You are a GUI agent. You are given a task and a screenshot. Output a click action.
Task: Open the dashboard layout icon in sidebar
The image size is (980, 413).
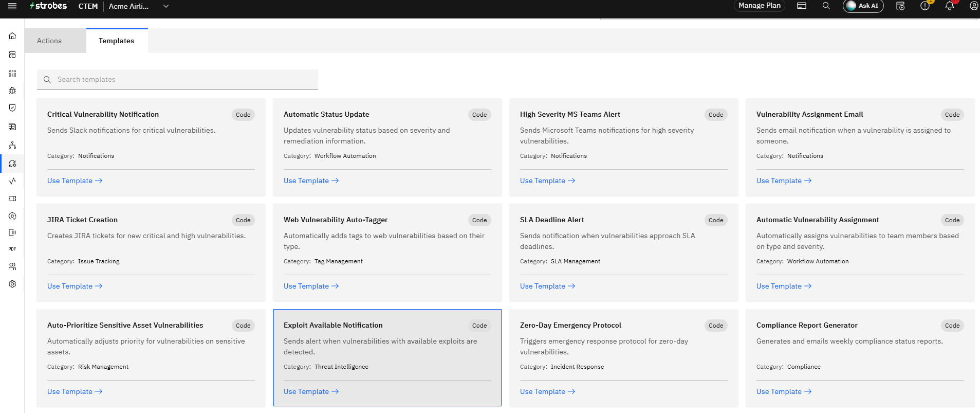[12, 55]
